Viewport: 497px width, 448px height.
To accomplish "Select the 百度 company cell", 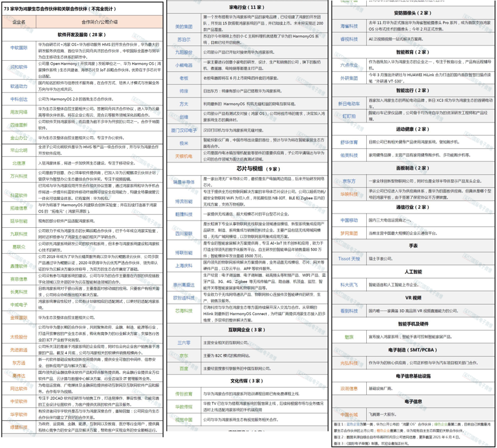I will [184, 369].
